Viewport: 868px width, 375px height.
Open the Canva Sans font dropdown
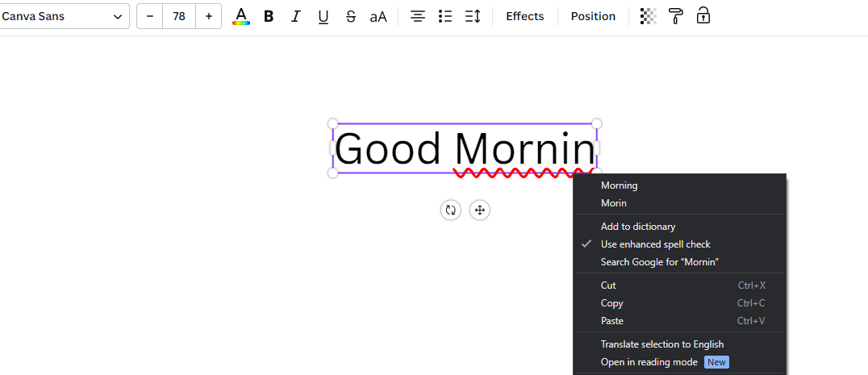(x=63, y=16)
